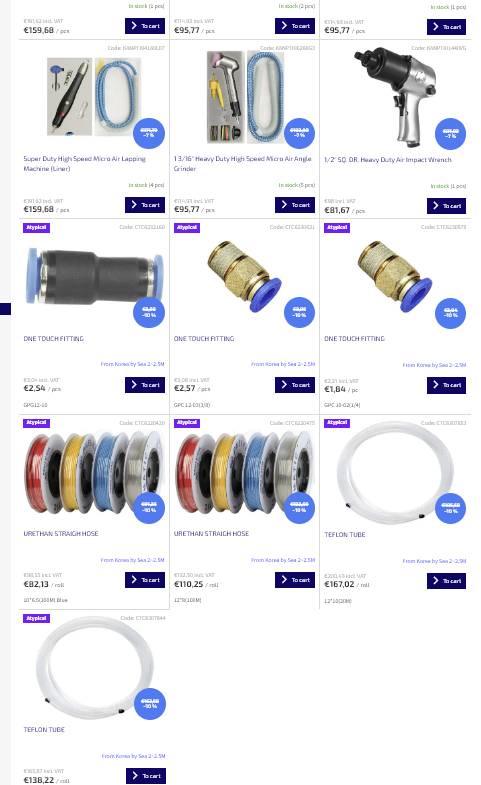Add 1/2" Heavy Duty Air Impact Wrench to cart

tap(446, 206)
